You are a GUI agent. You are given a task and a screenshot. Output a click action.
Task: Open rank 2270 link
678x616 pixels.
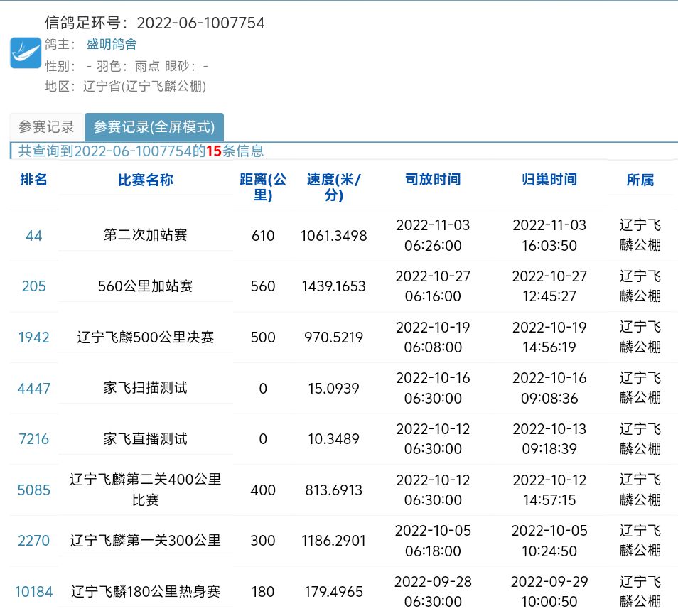[33, 541]
